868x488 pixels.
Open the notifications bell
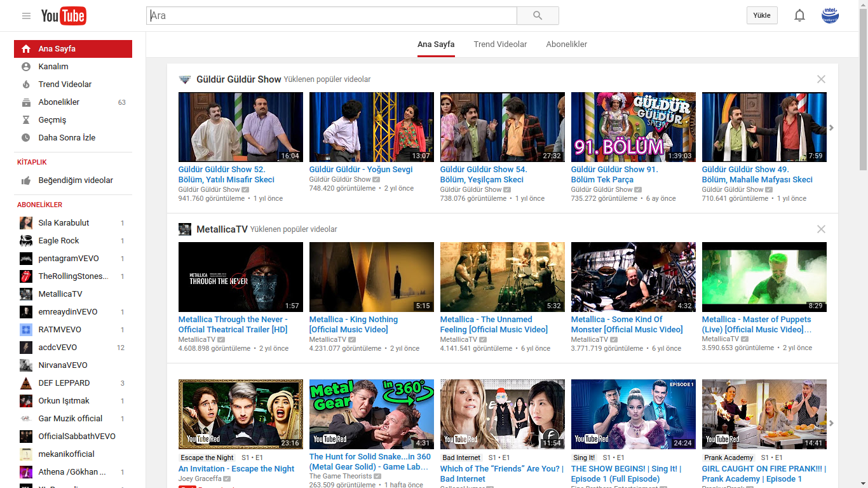coord(800,16)
